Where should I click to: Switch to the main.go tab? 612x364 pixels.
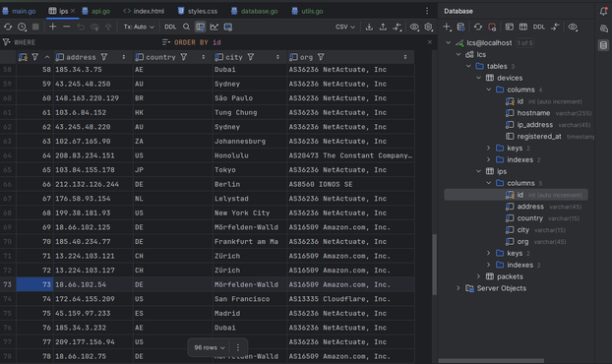point(19,11)
